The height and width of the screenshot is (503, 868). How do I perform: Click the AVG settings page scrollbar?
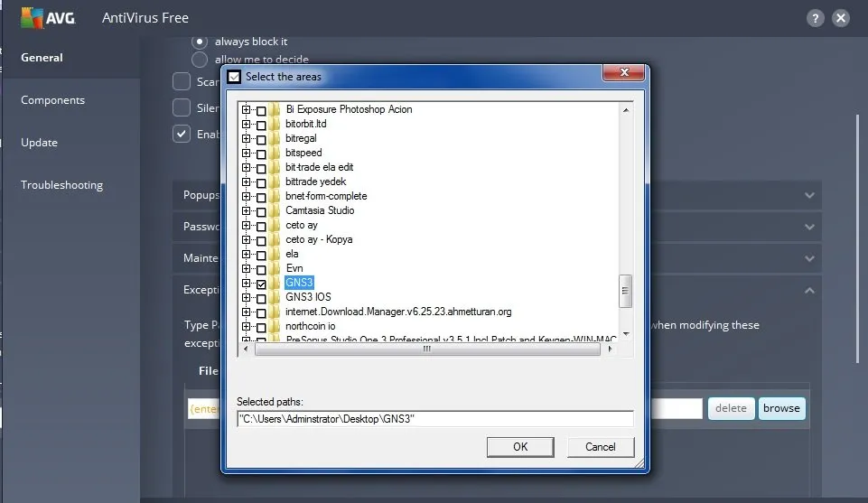pyautogui.click(x=858, y=239)
